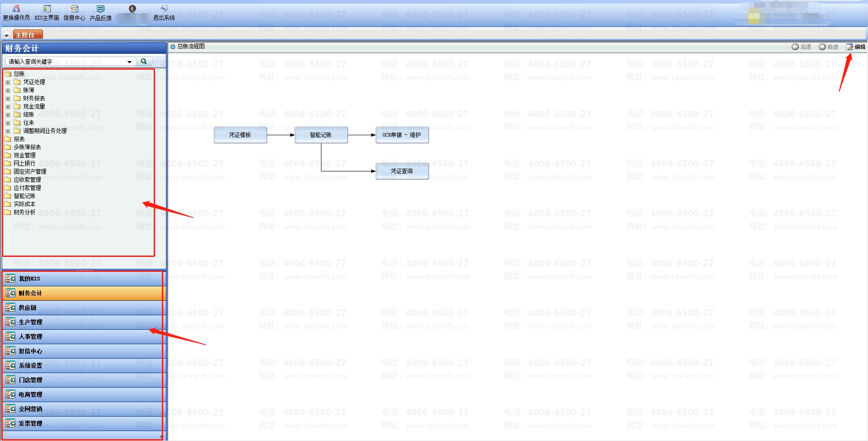Expand the 财务报表 tree node
This screenshot has width=868, height=441.
pyautogui.click(x=8, y=99)
